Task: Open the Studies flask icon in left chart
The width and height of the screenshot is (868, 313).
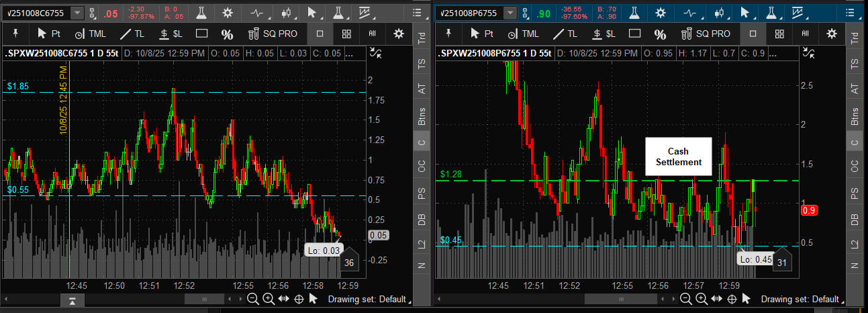Action: (x=201, y=13)
